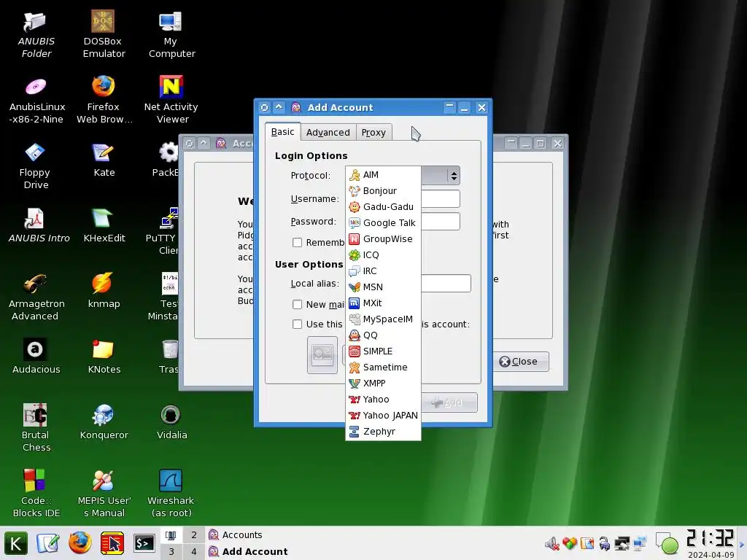Image resolution: width=747 pixels, height=560 pixels.
Task: Open Floppy Drive icon
Action: 36,166
